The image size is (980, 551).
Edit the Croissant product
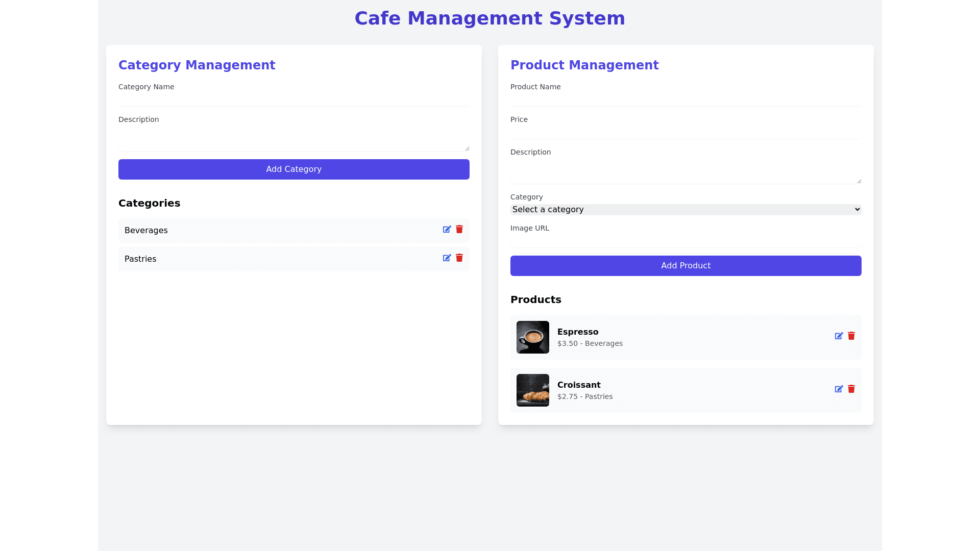[839, 389]
